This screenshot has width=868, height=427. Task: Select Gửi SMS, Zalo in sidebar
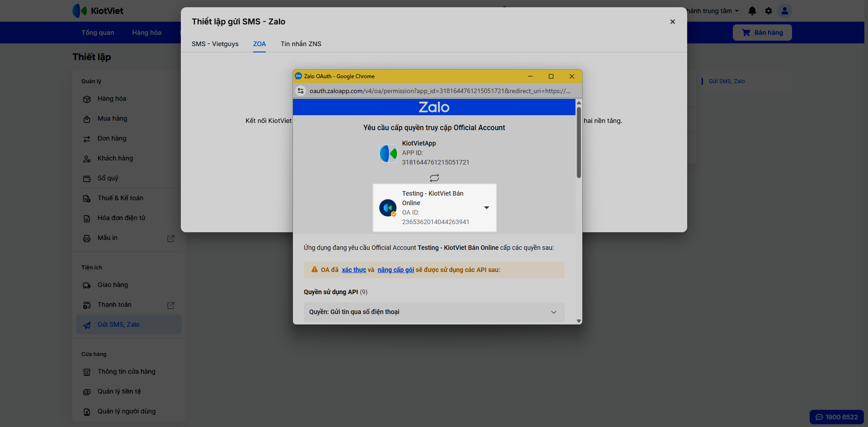click(x=129, y=324)
